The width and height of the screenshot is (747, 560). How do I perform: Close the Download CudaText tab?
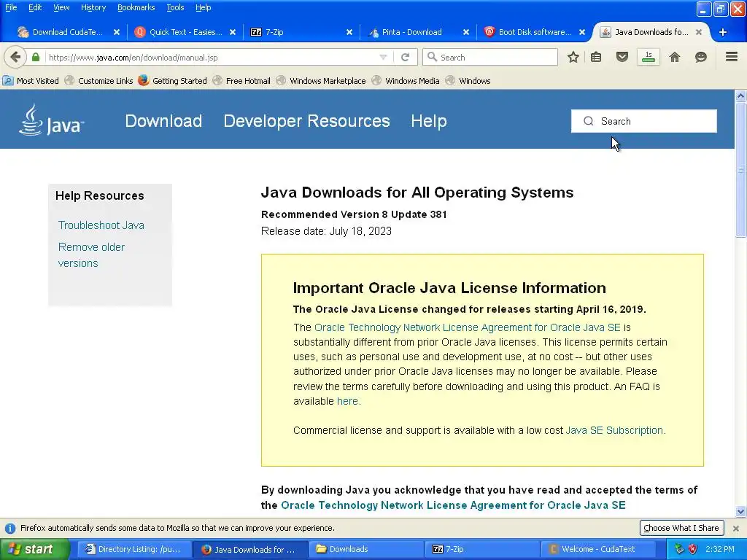click(x=117, y=32)
